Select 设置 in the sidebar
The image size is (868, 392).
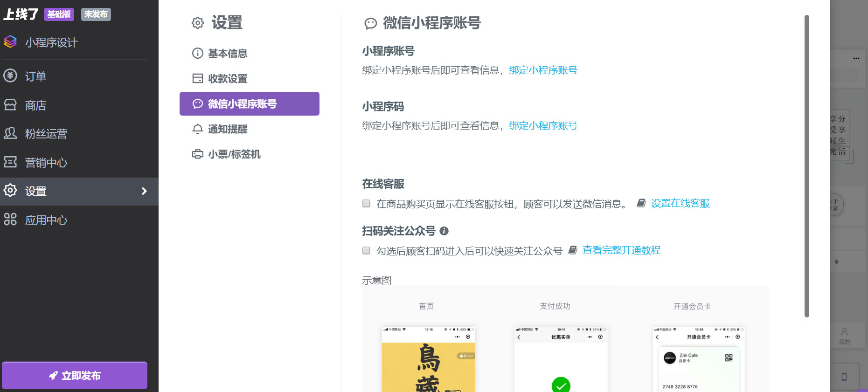[79, 191]
